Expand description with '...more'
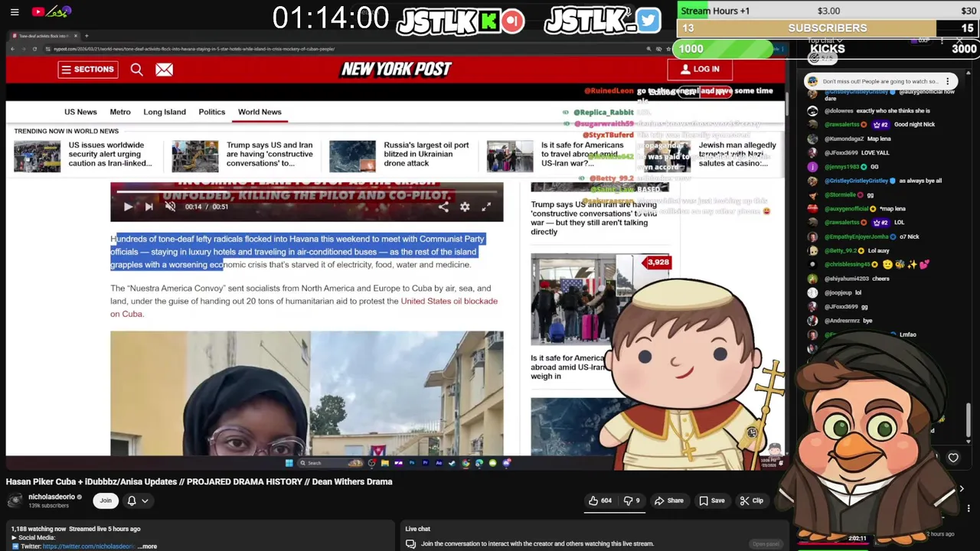This screenshot has height=551, width=980. point(149,546)
